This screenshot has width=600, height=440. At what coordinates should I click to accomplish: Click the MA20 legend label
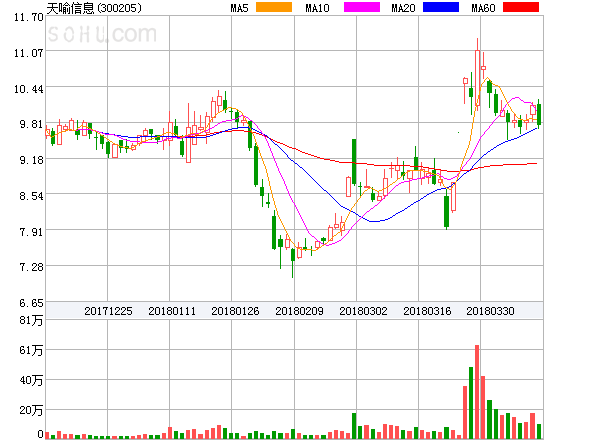click(403, 8)
